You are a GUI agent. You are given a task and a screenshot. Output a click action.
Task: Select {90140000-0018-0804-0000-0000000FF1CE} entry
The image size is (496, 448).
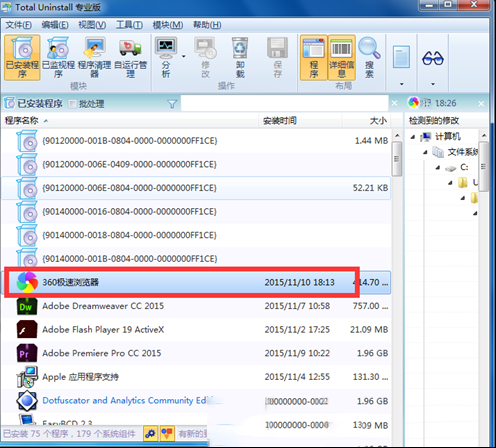pos(196,235)
